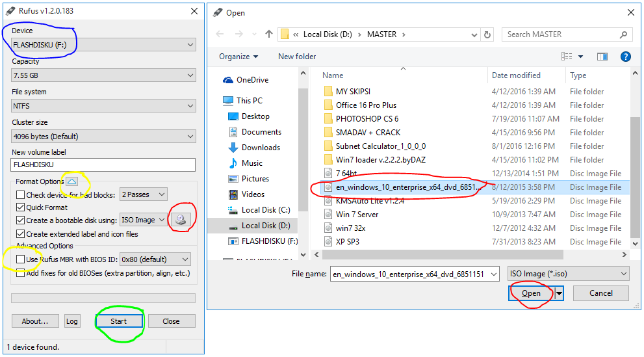Click the Start button in Rufus
This screenshot has height=357, width=644.
click(x=119, y=321)
